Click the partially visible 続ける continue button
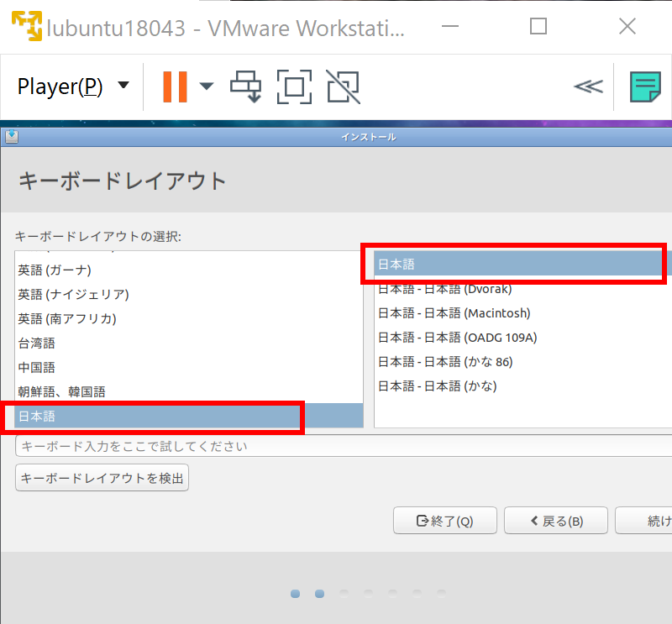This screenshot has height=624, width=672. coord(643,521)
